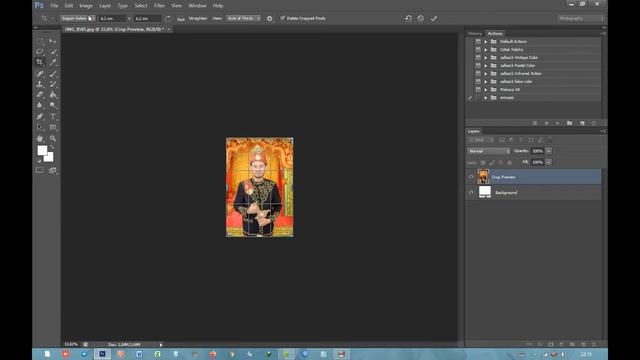Select the Type tool
The width and height of the screenshot is (640, 360).
click(x=53, y=117)
